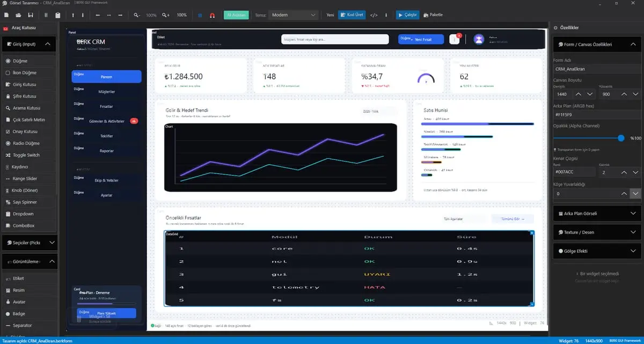Toggle the grid display icon
644x344 pixels.
[x=200, y=15]
